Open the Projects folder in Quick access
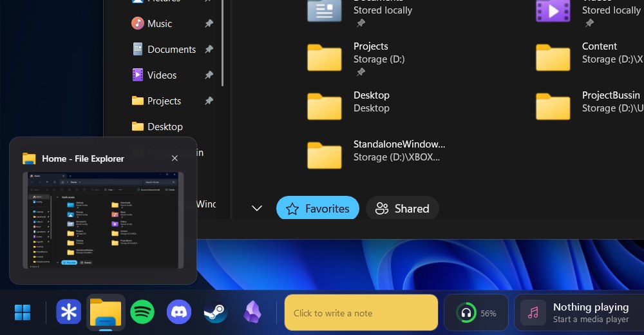This screenshot has width=644, height=335. (x=324, y=58)
